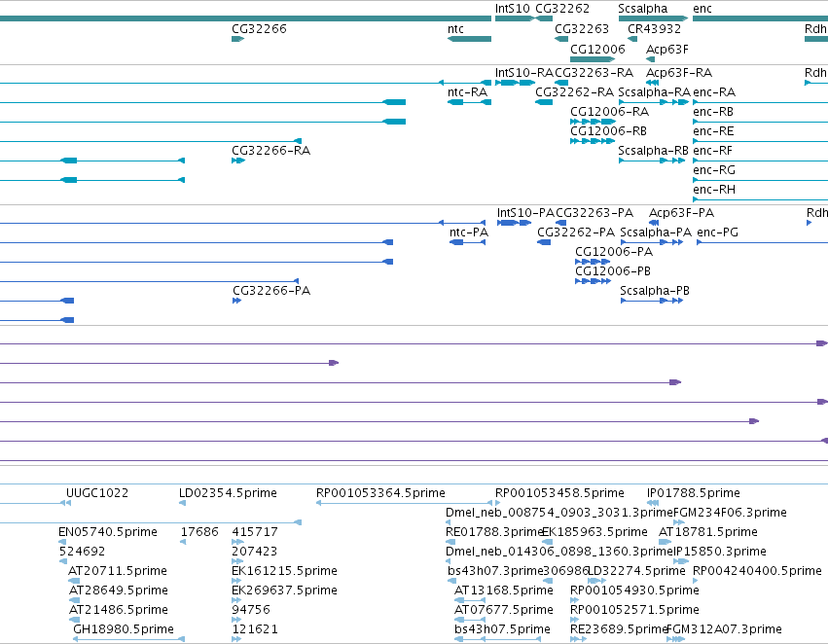Select the CG12006 gene label
Viewport: 828px width, 644px height.
[597, 49]
